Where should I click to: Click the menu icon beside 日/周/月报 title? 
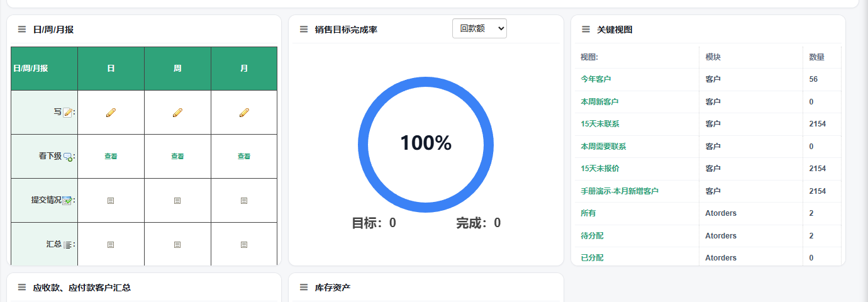point(22,29)
